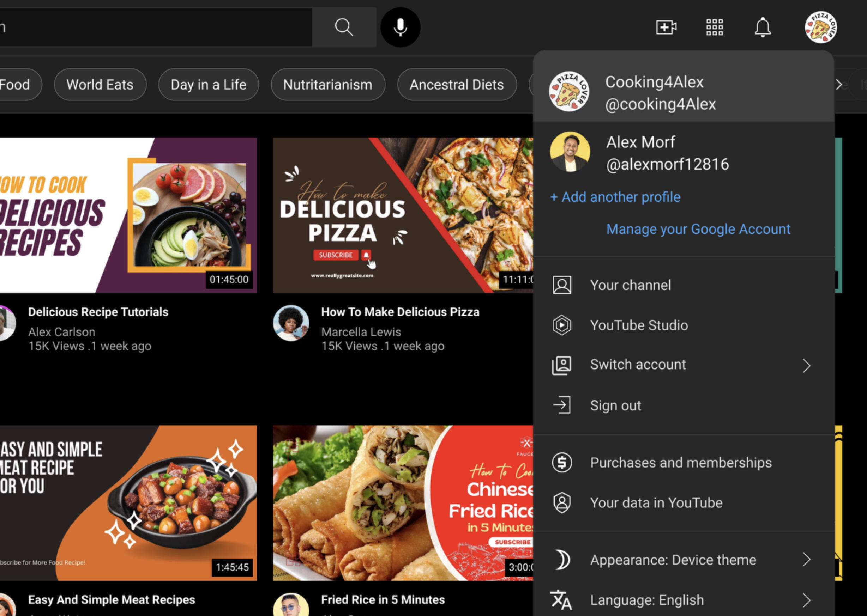Open the YouTube apps grid icon
Image resolution: width=867 pixels, height=616 pixels.
pyautogui.click(x=714, y=27)
